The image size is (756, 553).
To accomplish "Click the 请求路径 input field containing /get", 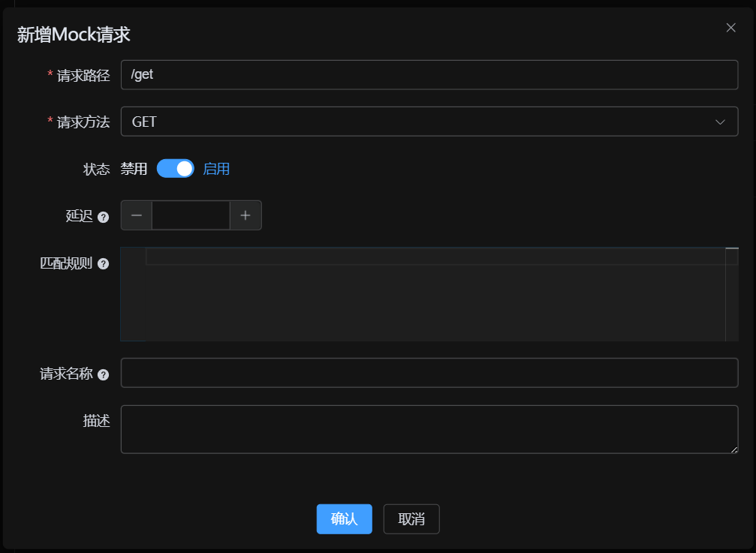I will 429,75.
